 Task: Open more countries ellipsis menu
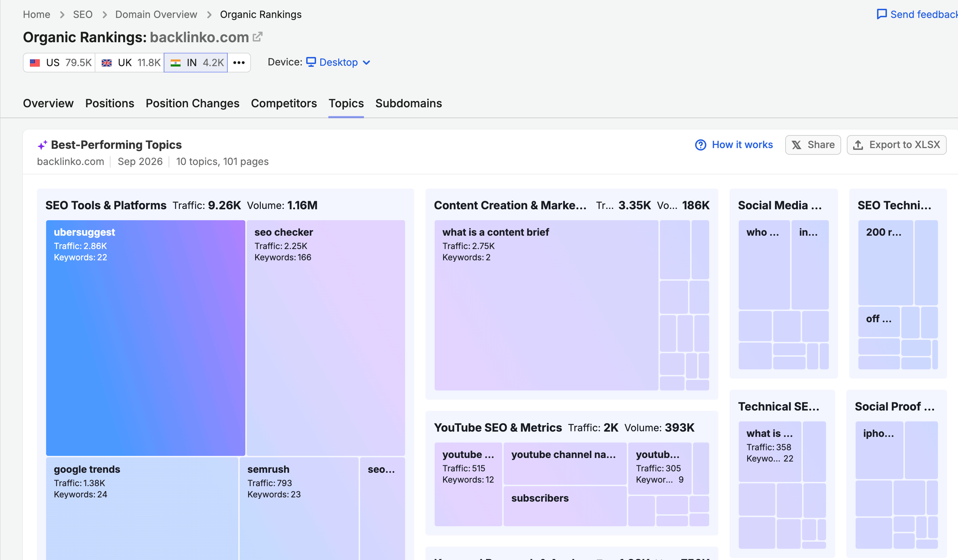point(239,62)
